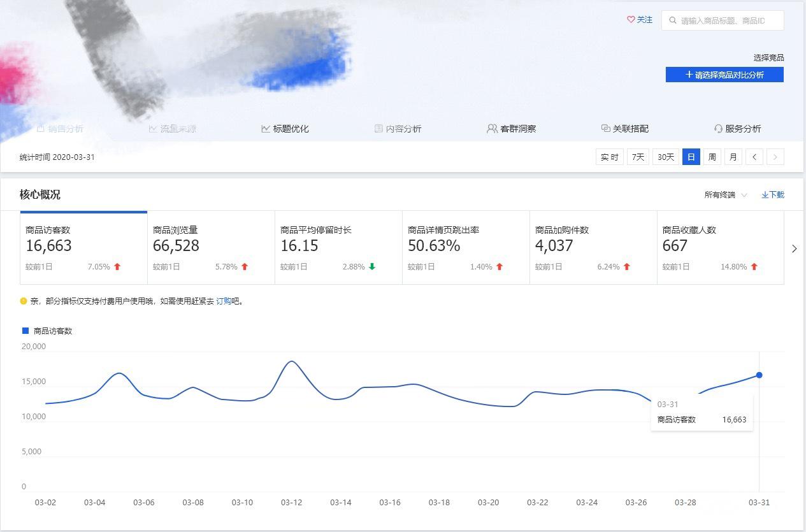Enable 实时 real-time statistics mode
The image size is (806, 532).
click(609, 156)
